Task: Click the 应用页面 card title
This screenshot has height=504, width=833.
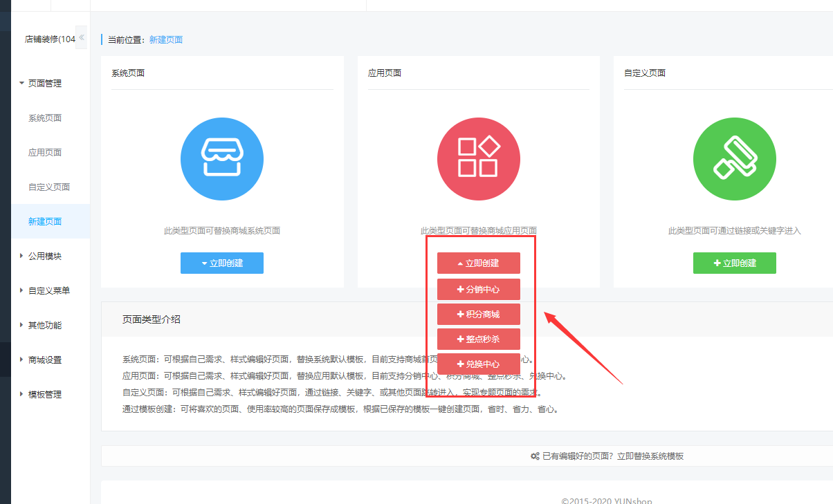Action: [x=385, y=73]
